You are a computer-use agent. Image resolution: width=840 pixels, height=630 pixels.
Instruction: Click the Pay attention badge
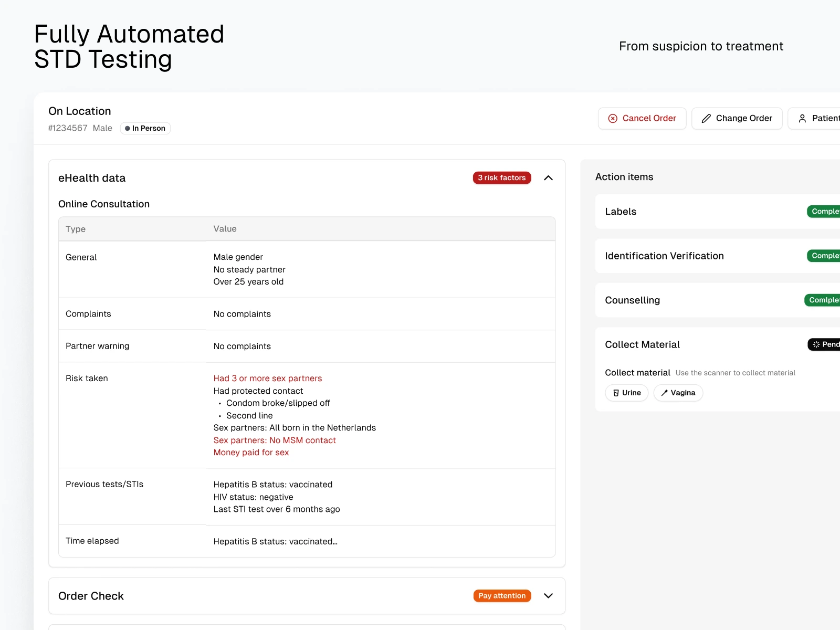point(502,596)
